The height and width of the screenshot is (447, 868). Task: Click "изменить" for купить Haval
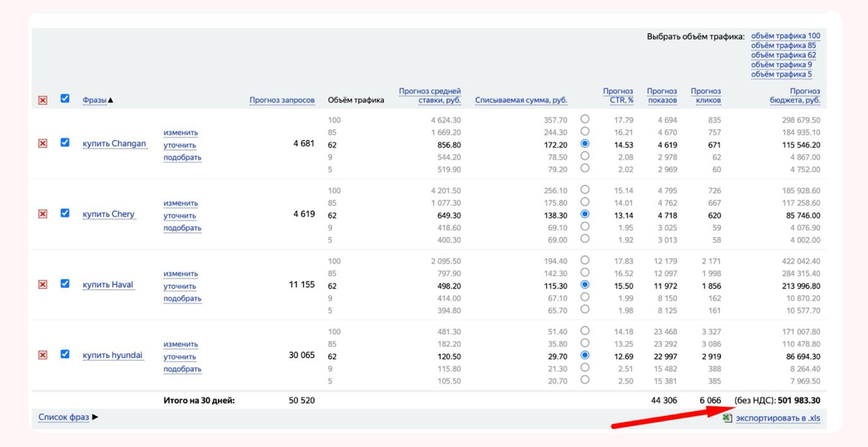[181, 273]
